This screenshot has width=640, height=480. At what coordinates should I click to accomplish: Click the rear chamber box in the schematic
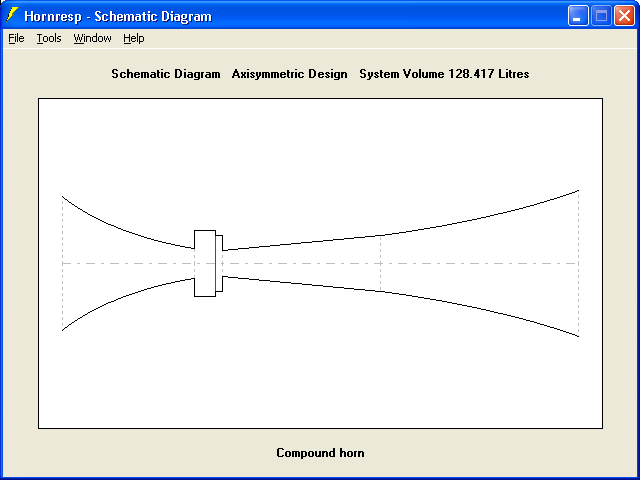(205, 263)
